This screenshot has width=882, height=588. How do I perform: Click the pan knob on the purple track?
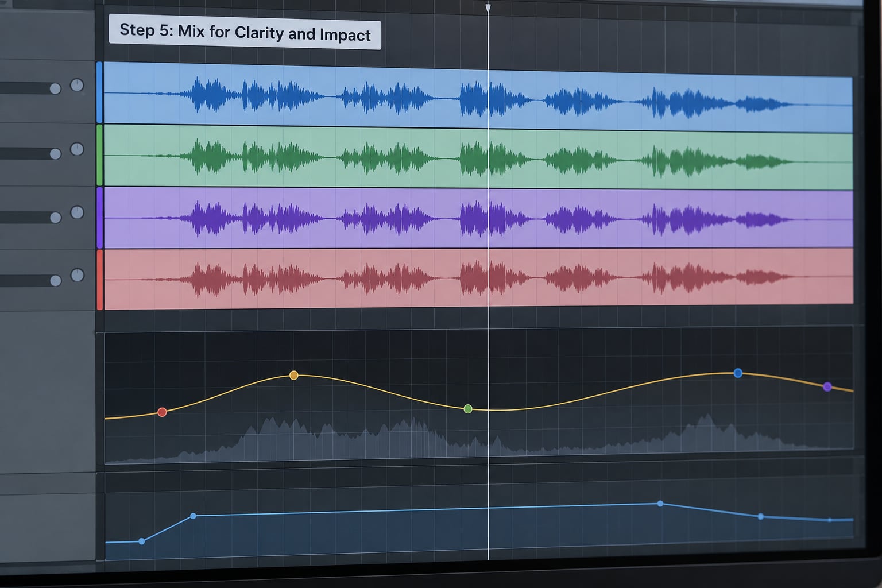click(77, 212)
